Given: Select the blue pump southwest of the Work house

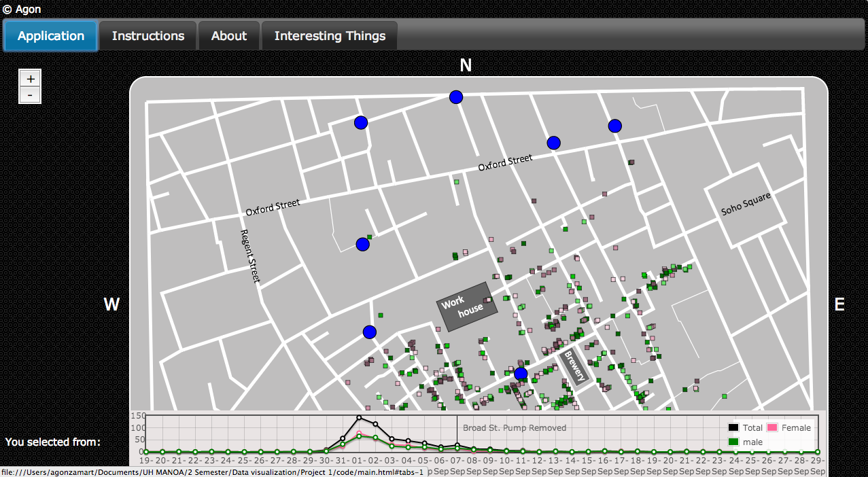Looking at the screenshot, I should click(370, 332).
